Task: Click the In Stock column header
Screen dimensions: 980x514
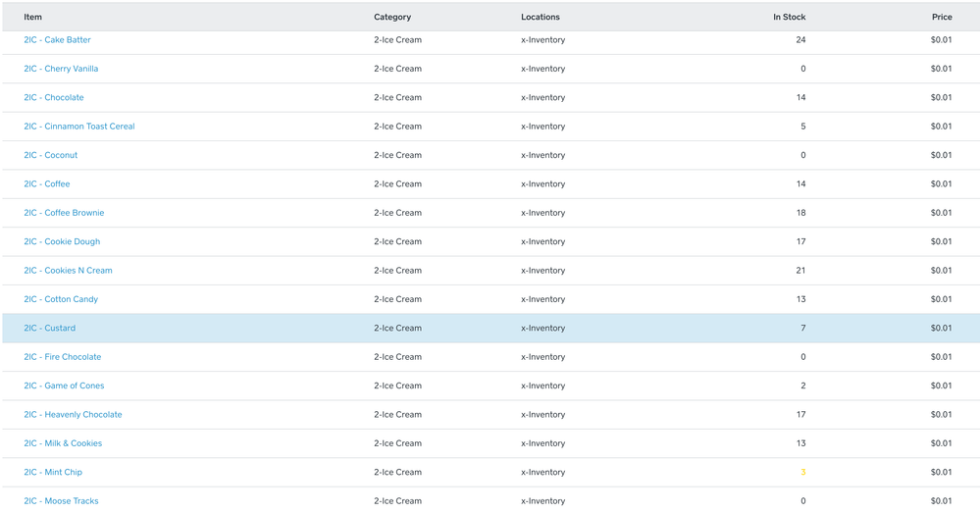Action: [789, 17]
